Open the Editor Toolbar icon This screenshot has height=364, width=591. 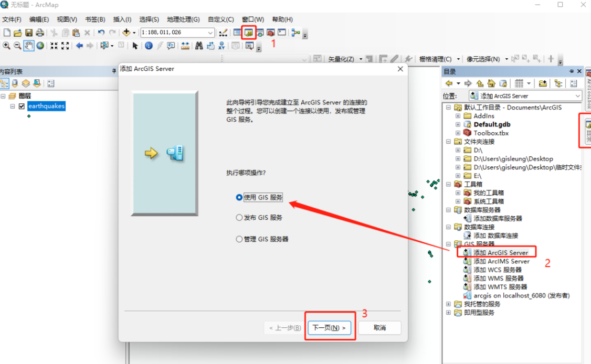click(223, 33)
